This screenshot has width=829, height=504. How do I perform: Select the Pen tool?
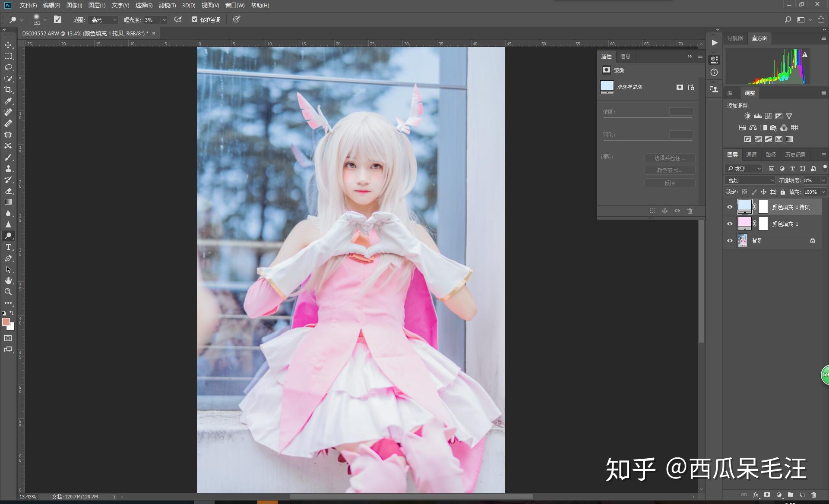click(8, 258)
